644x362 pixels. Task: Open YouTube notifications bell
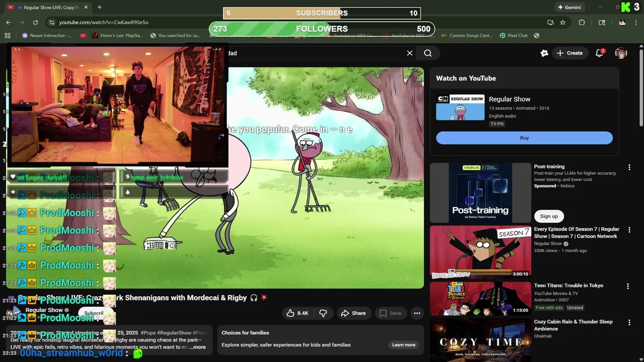point(599,53)
